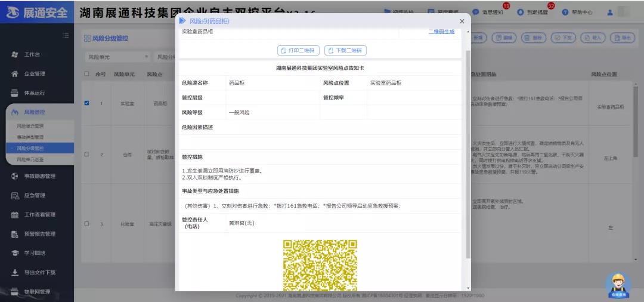644x302 pixels.
Task: Click the 左上角 position cell
Action: (611, 158)
